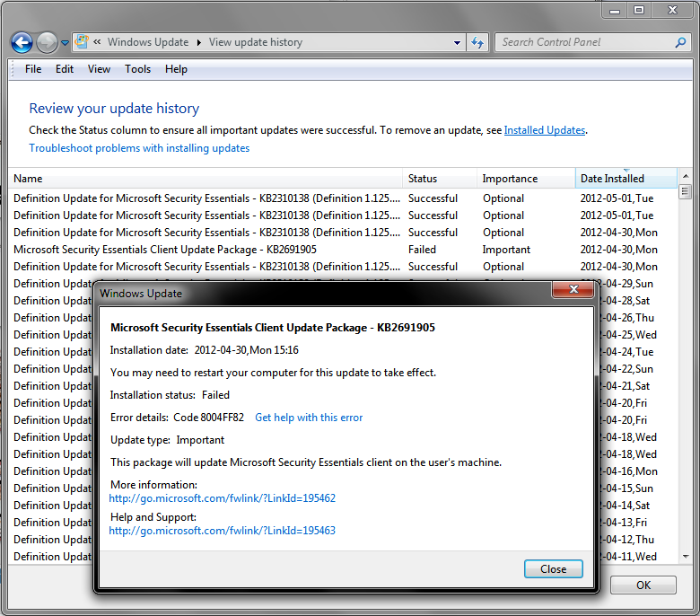
Task: Sort by the Status column header
Action: (x=440, y=178)
